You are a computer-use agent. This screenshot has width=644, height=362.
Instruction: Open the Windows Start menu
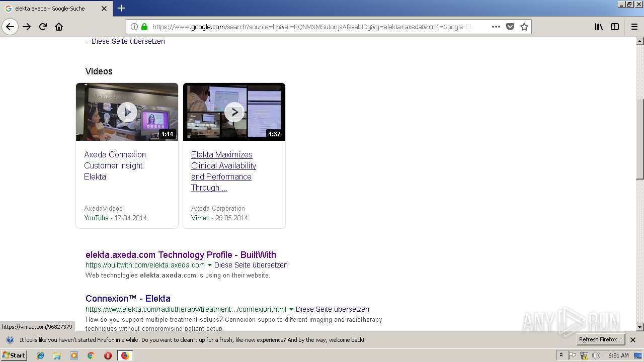click(14, 355)
